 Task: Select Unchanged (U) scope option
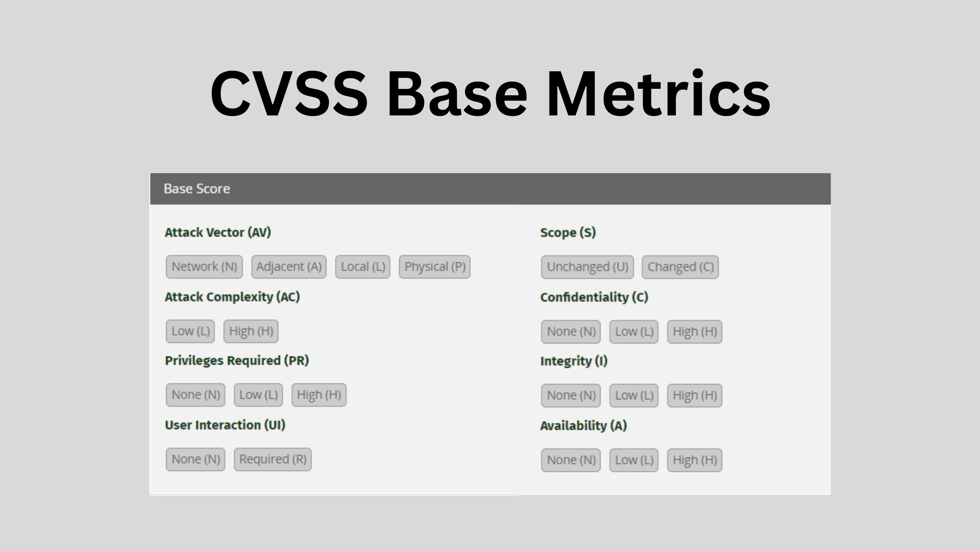click(587, 266)
